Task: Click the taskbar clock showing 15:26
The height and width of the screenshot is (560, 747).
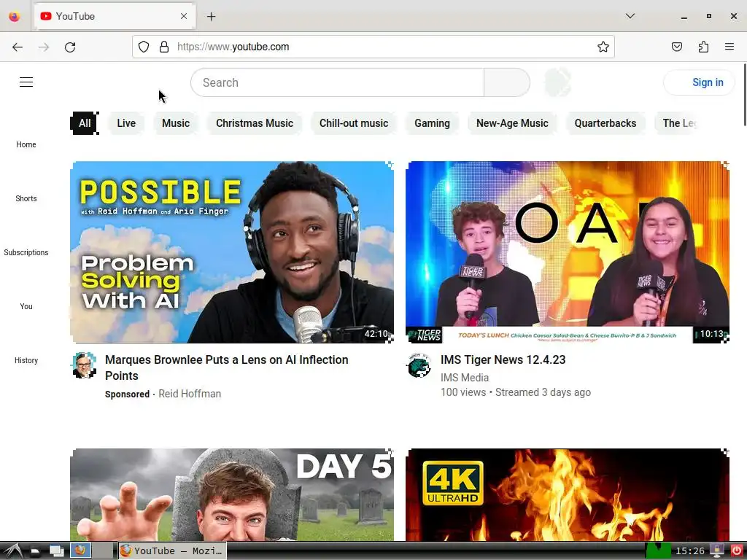Action: (x=690, y=551)
